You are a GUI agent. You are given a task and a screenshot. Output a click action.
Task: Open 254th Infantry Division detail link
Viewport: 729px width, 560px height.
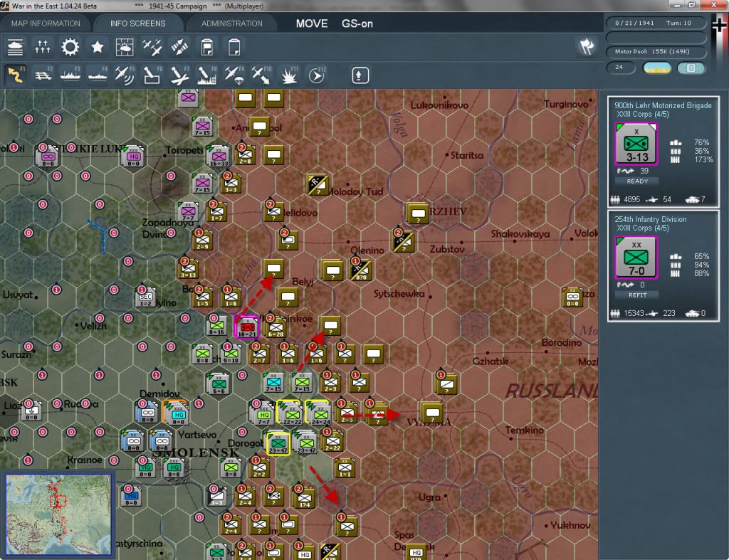tap(650, 219)
